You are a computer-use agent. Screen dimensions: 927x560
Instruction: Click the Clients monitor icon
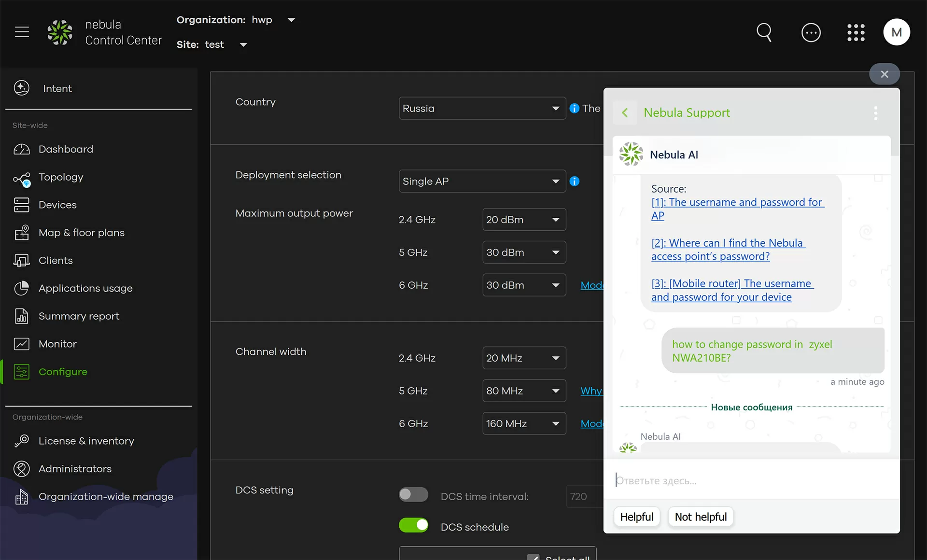tap(22, 261)
